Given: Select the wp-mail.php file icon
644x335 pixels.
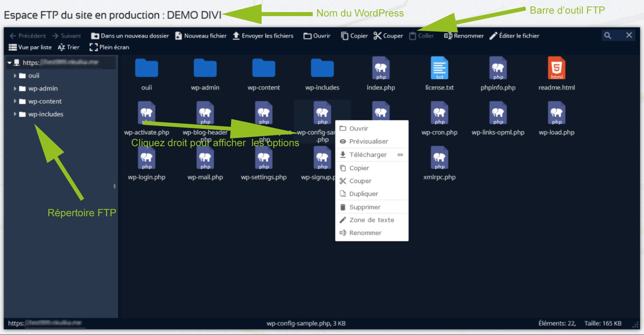Looking at the screenshot, I should [x=205, y=157].
